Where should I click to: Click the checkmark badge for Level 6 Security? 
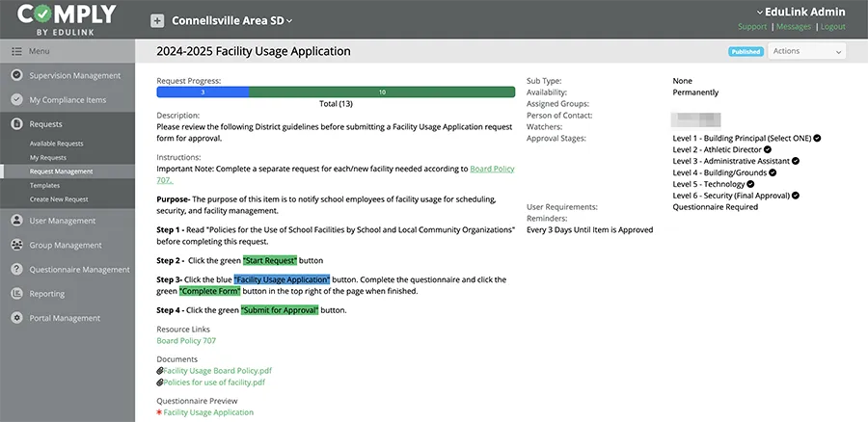(795, 196)
